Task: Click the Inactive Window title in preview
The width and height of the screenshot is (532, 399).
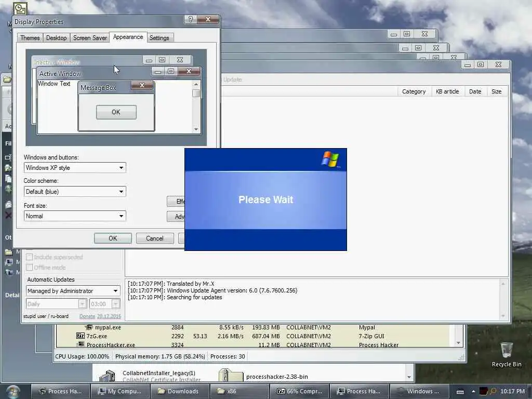Action: pyautogui.click(x=57, y=62)
